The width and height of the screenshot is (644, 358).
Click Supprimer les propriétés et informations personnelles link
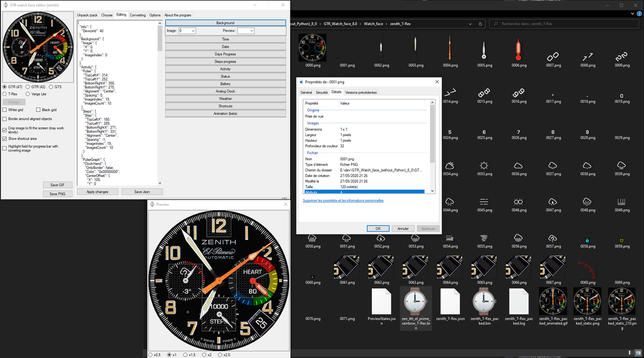click(343, 201)
